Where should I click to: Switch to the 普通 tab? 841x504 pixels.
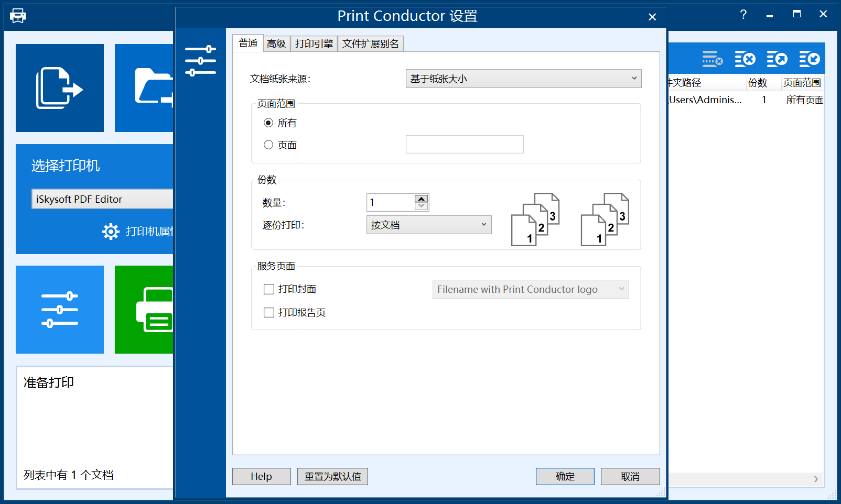point(248,43)
